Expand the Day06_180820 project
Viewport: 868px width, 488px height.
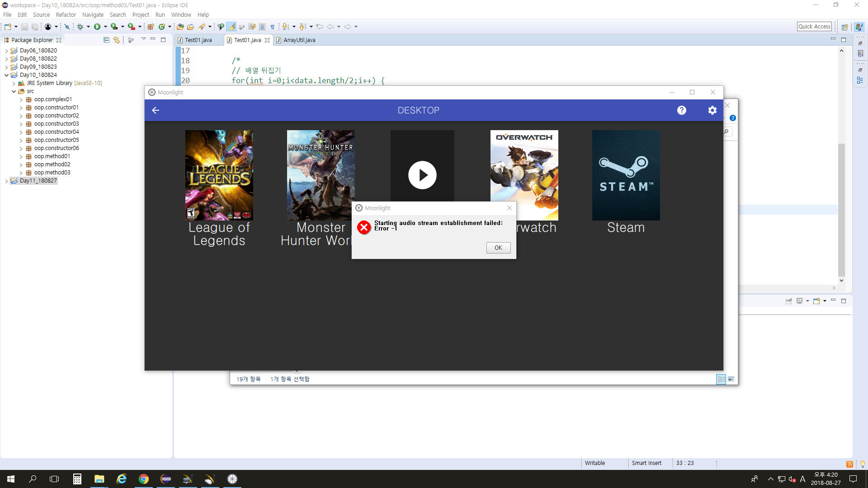(x=6, y=51)
